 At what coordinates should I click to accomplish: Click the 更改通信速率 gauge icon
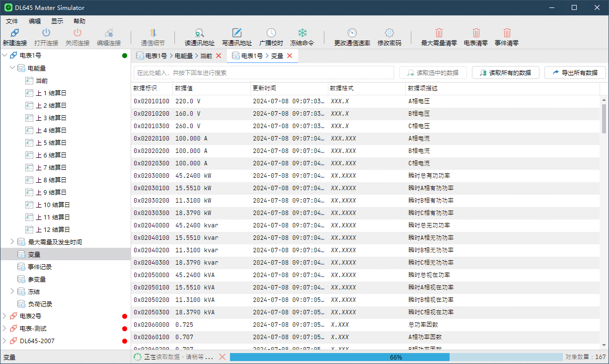[x=352, y=33]
